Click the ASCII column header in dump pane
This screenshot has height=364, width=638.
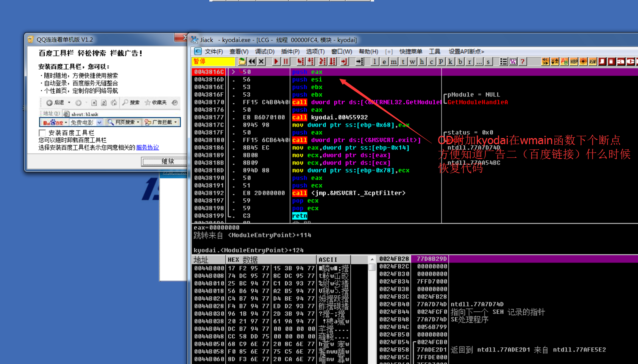tap(334, 260)
